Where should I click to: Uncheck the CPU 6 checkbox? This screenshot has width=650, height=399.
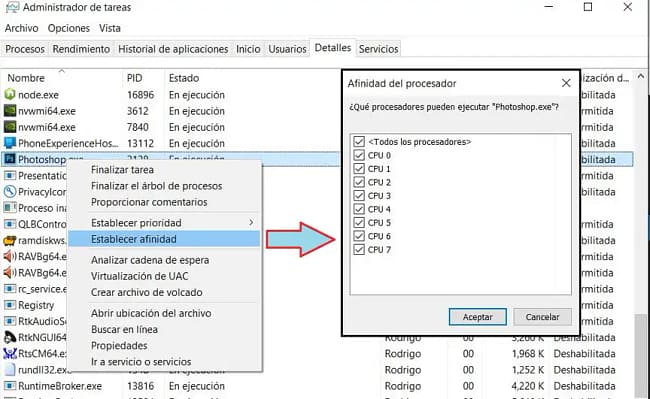coord(359,236)
